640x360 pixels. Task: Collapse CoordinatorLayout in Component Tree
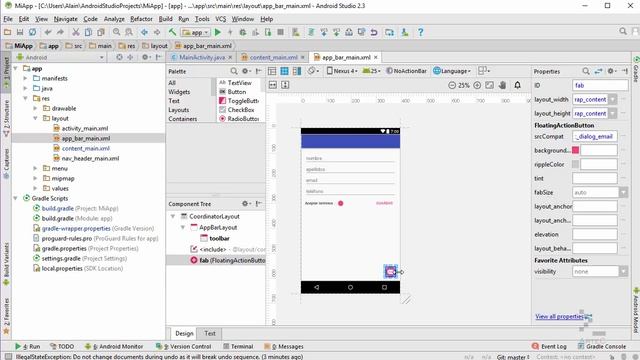tap(173, 216)
